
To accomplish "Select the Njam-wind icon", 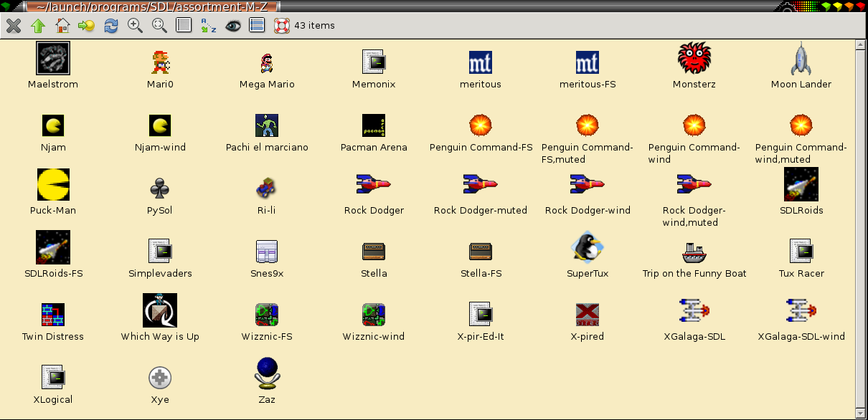I will (160, 125).
